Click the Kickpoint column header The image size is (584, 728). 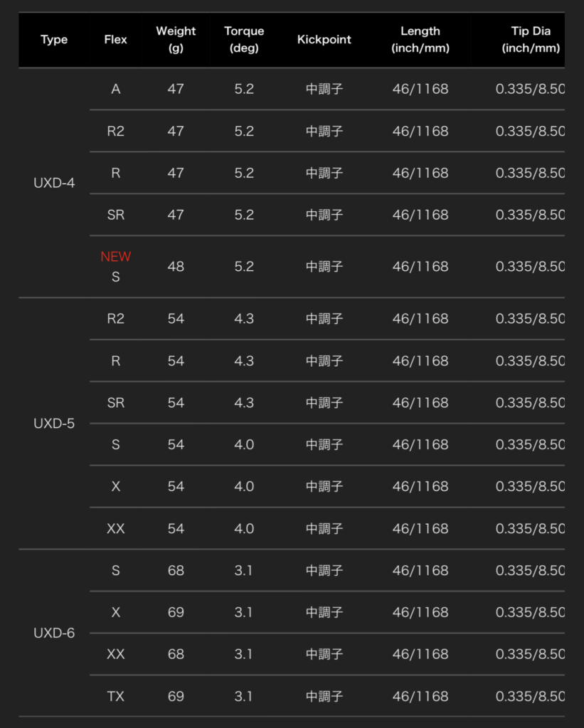[324, 40]
